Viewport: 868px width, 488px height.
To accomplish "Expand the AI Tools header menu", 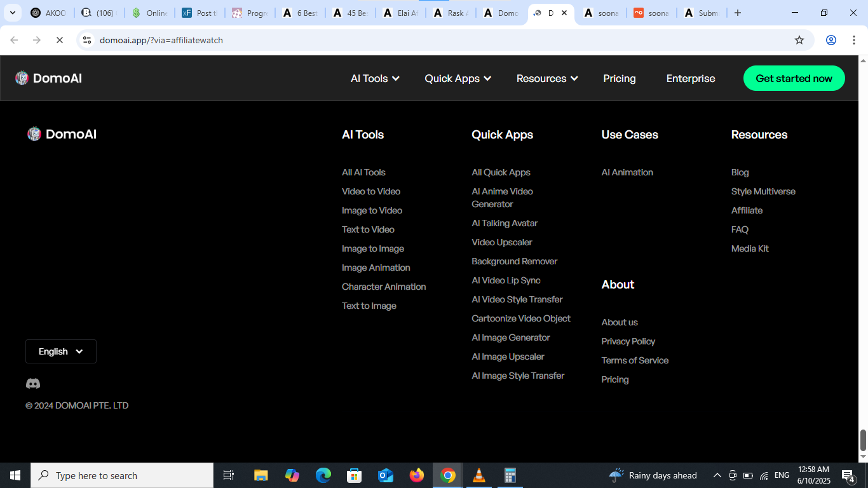I will click(375, 78).
